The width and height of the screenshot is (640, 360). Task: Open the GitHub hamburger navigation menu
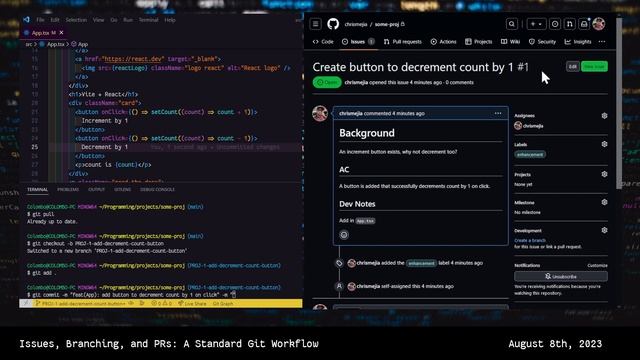pyautogui.click(x=316, y=24)
